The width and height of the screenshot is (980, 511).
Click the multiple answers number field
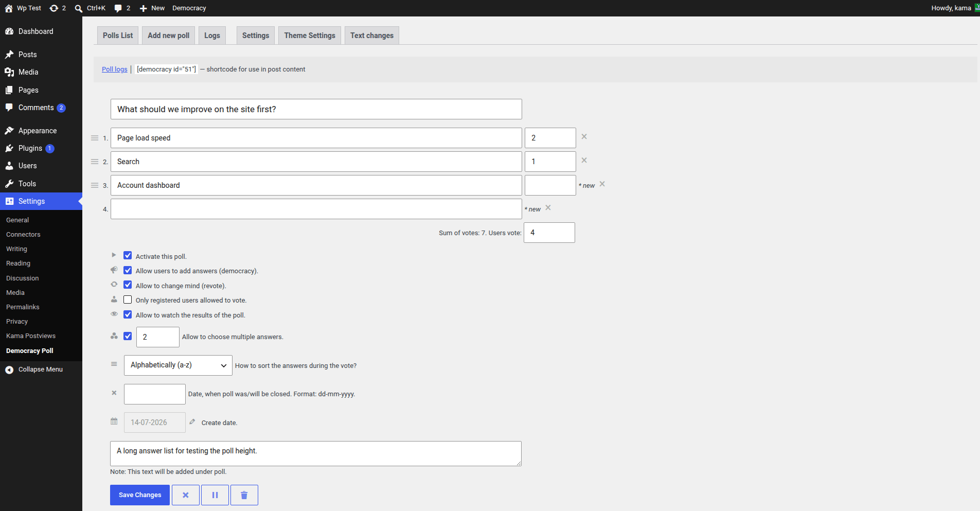[158, 337]
